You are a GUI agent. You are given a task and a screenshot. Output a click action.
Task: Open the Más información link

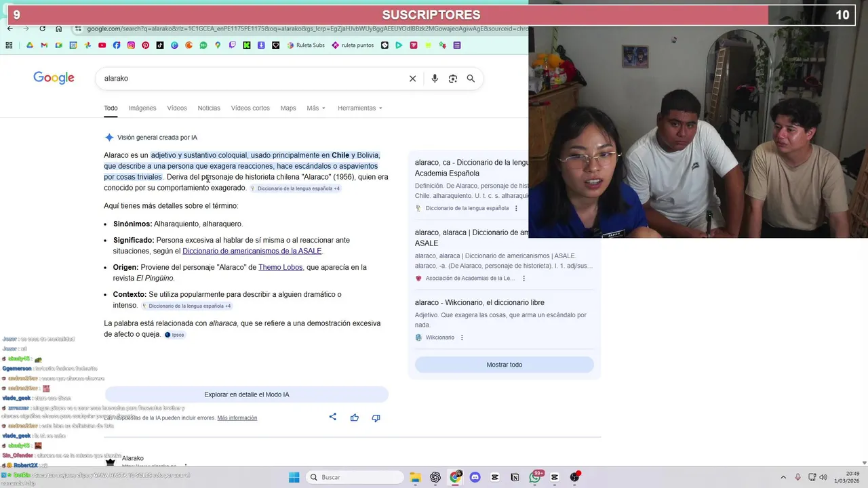pyautogui.click(x=237, y=418)
